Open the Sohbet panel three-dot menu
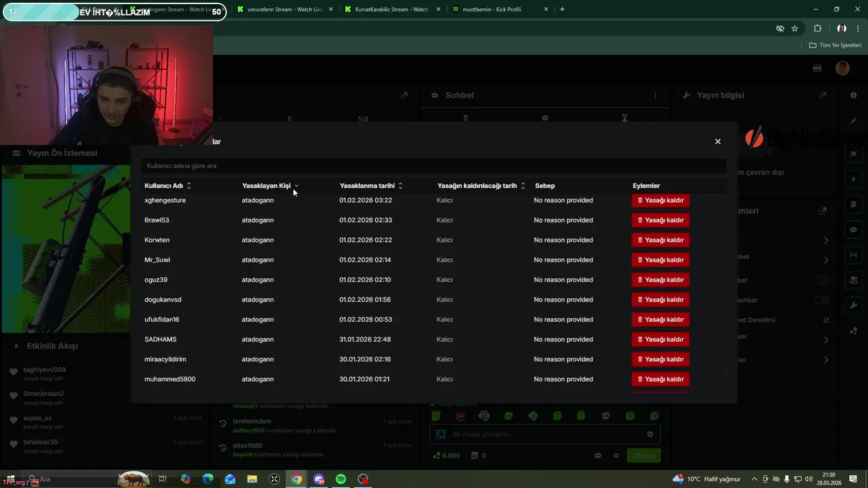Screen dimensions: 868x488 click(655, 96)
